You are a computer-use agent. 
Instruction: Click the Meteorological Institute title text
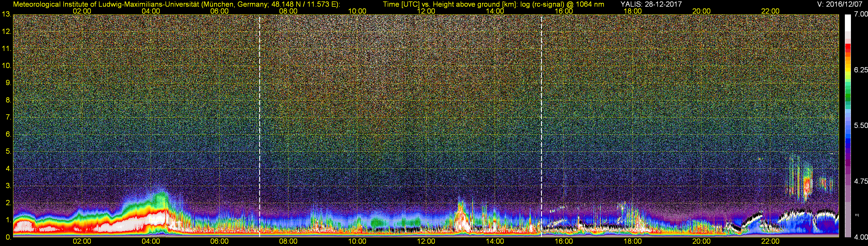point(176,4)
